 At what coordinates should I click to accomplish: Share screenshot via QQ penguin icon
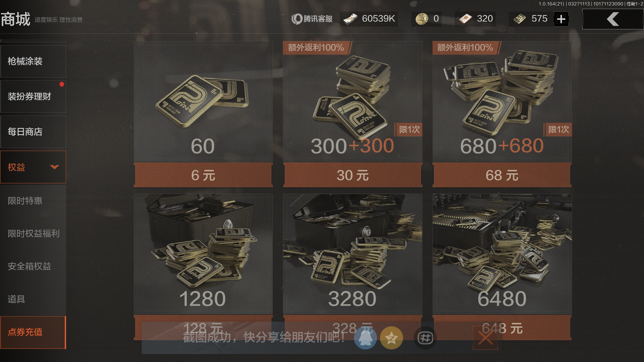coord(365,338)
